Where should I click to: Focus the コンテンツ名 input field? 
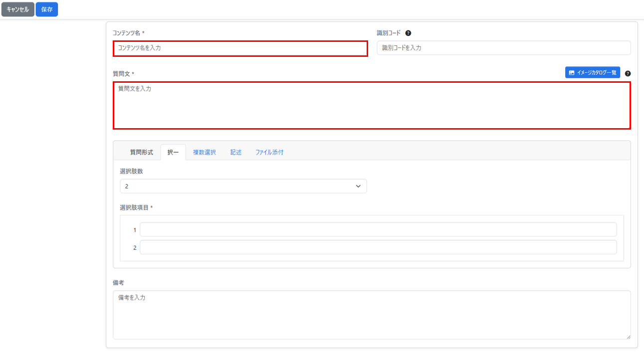[x=240, y=48]
